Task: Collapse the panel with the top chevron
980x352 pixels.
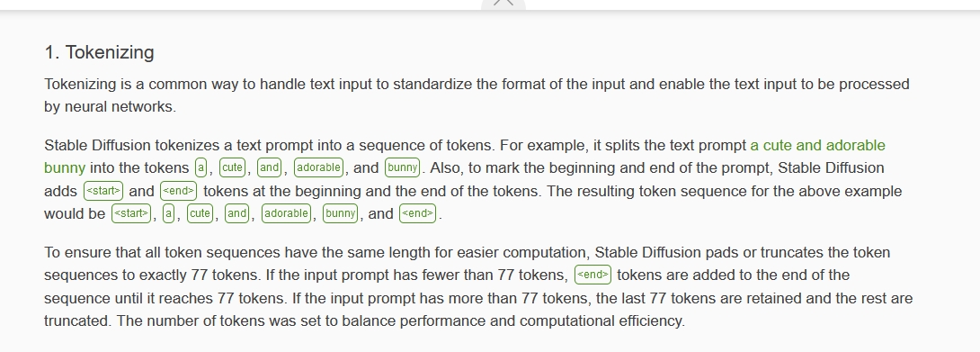Action: pyautogui.click(x=503, y=3)
